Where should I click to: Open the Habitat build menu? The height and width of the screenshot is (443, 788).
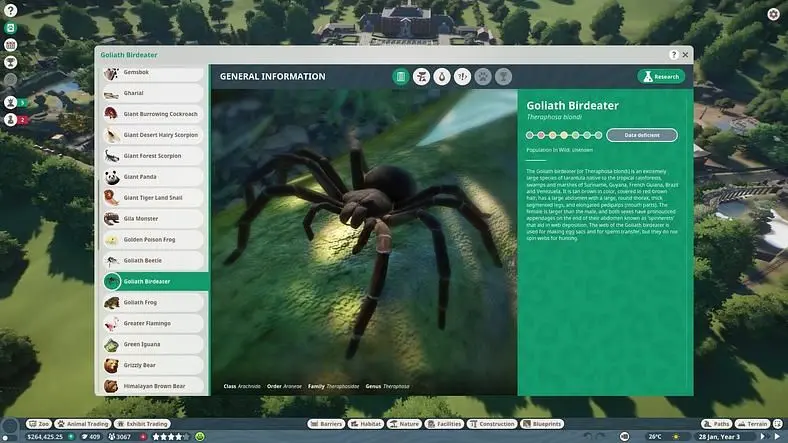365,424
